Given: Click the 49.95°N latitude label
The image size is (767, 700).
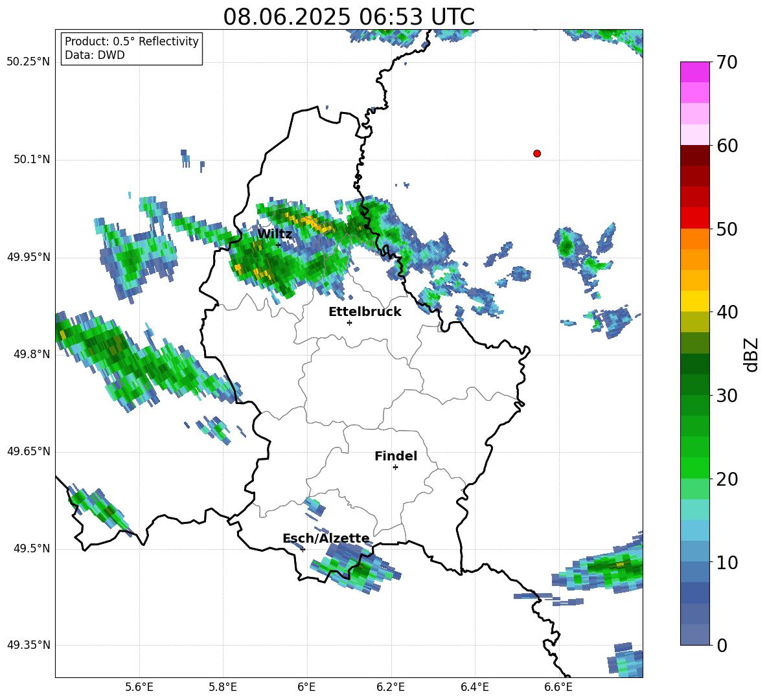Looking at the screenshot, I should 29,257.
